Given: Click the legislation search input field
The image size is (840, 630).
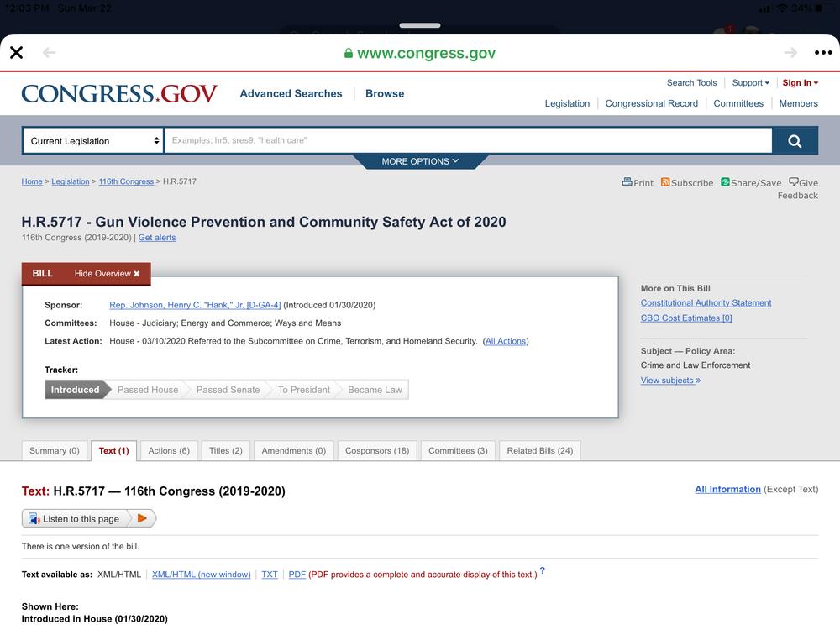Looking at the screenshot, I should click(468, 141).
